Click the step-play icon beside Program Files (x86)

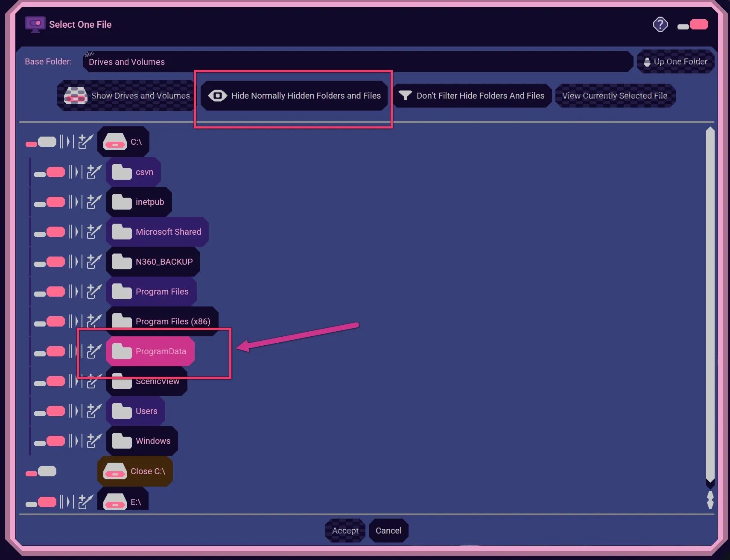coord(75,321)
